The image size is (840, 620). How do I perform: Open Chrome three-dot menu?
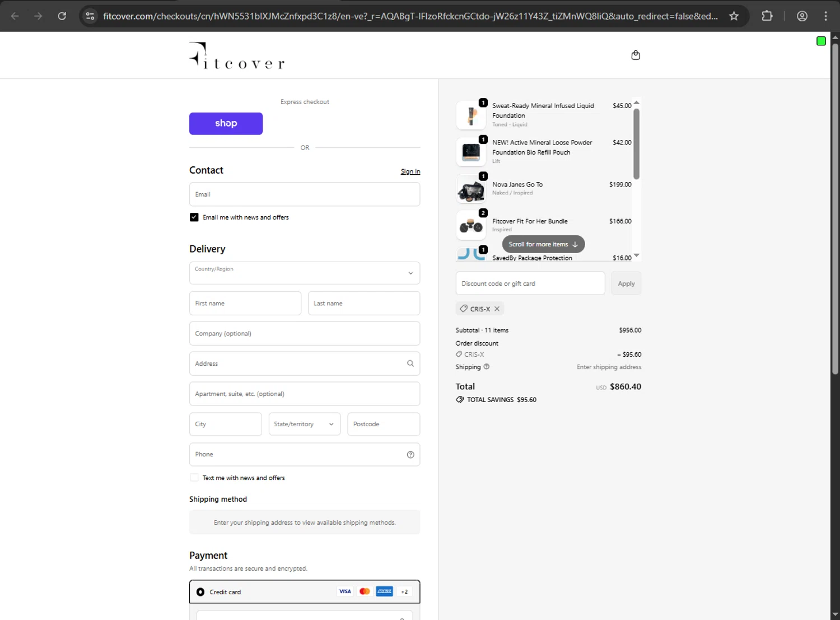tap(825, 16)
